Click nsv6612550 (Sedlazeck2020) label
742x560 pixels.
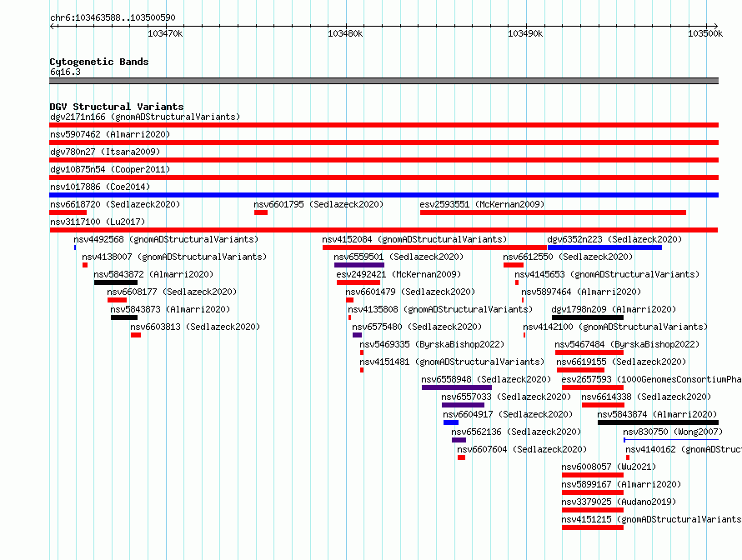pos(568,257)
